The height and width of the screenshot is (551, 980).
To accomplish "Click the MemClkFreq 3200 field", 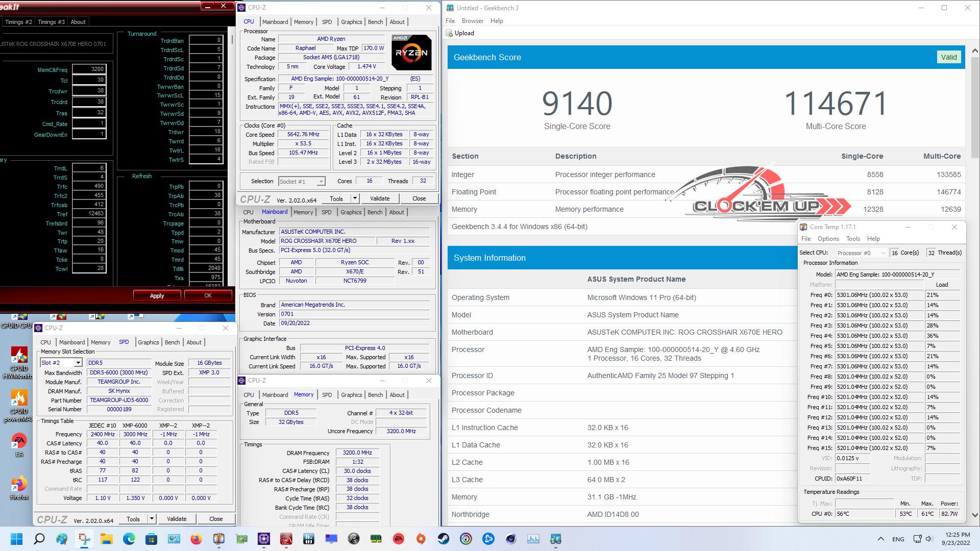I will (89, 69).
